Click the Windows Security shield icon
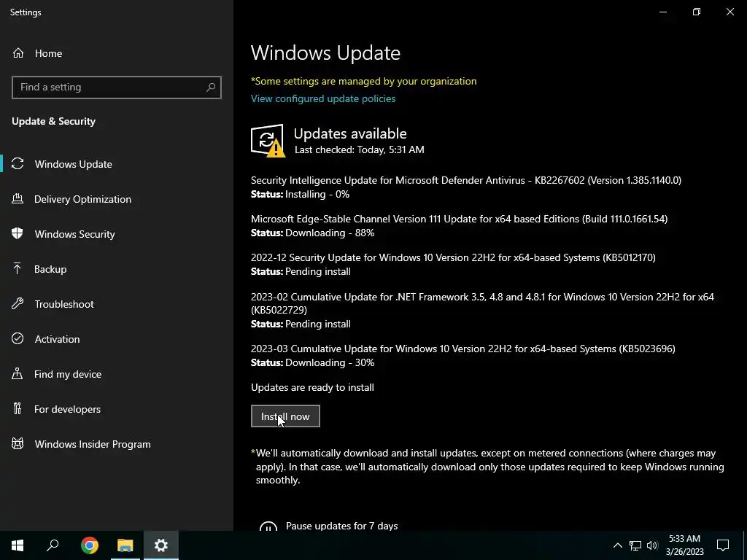Viewport: 747px width, 560px height. [18, 234]
